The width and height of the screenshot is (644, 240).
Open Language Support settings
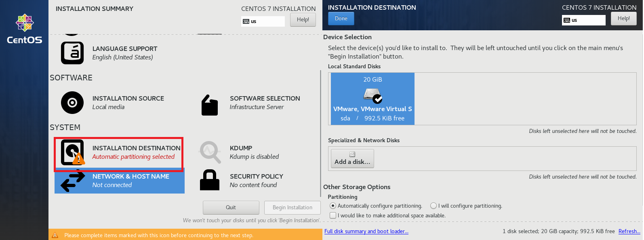109,53
